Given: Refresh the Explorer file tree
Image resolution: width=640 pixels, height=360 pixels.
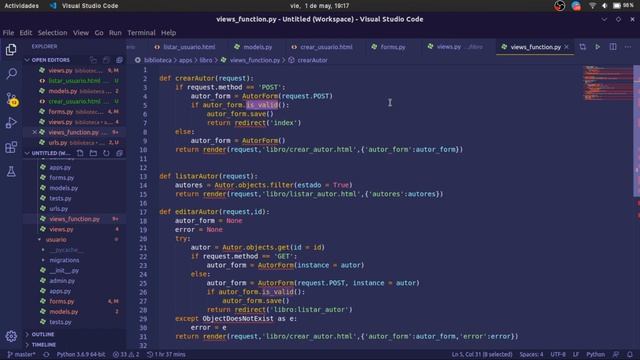Looking at the screenshot, I should pos(106,153).
